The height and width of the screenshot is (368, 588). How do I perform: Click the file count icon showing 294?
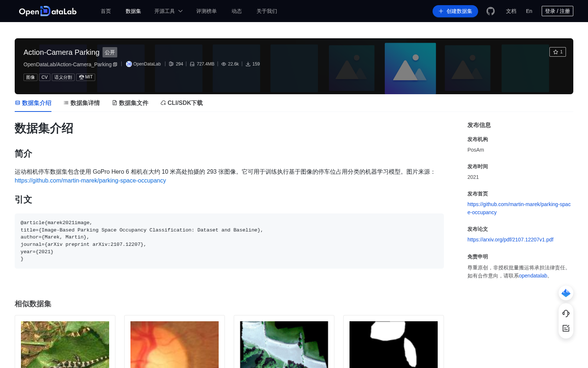pos(171,64)
